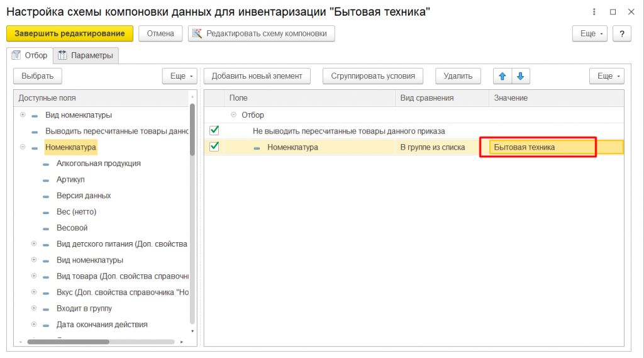This screenshot has width=644, height=358.
Task: Click the move down arrow icon
Action: click(x=520, y=76)
